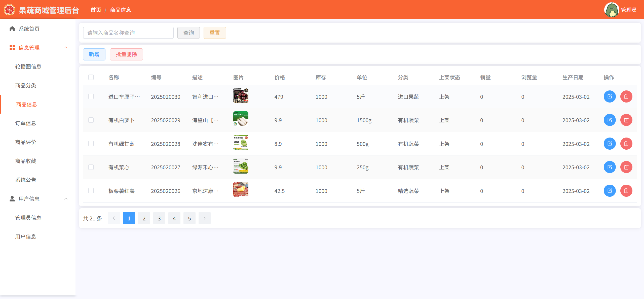Open 订单信息 in the sidebar
The height and width of the screenshot is (299, 644).
pyautogui.click(x=26, y=123)
